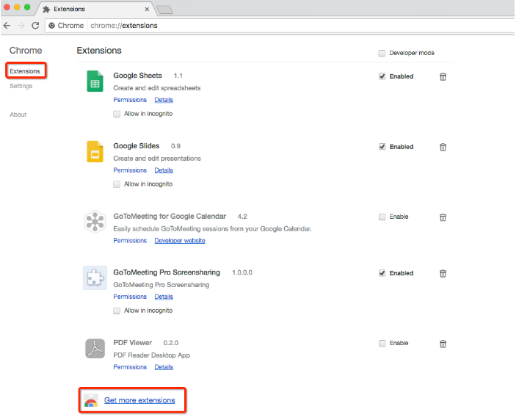Allow GoToMeeting Pro Screensharing in incognito
Viewport: 519px width, 420px height.
117,311
